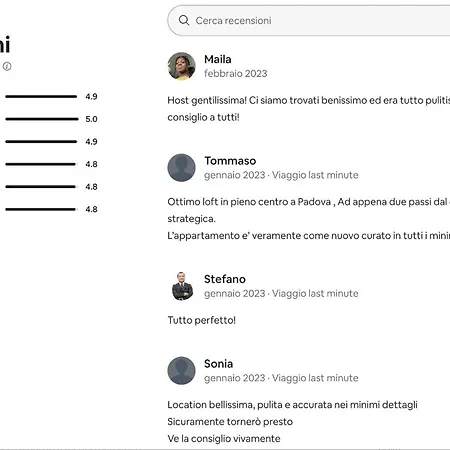Open Stefano's profile picture
450x450 pixels.
coord(182,286)
